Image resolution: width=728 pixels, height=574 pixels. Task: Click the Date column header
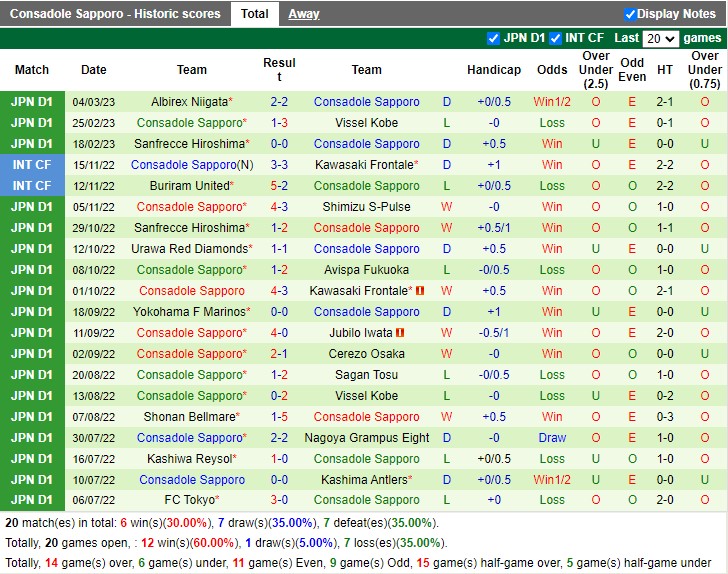pyautogui.click(x=94, y=70)
